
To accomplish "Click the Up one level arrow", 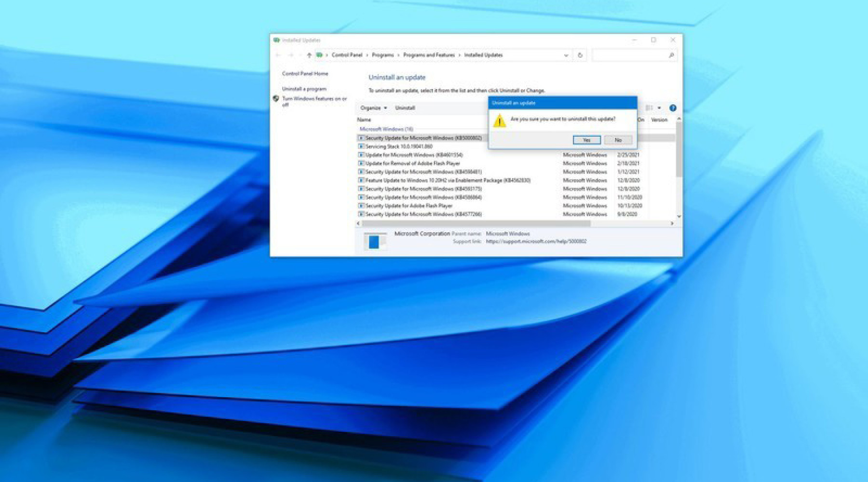I will (309, 54).
